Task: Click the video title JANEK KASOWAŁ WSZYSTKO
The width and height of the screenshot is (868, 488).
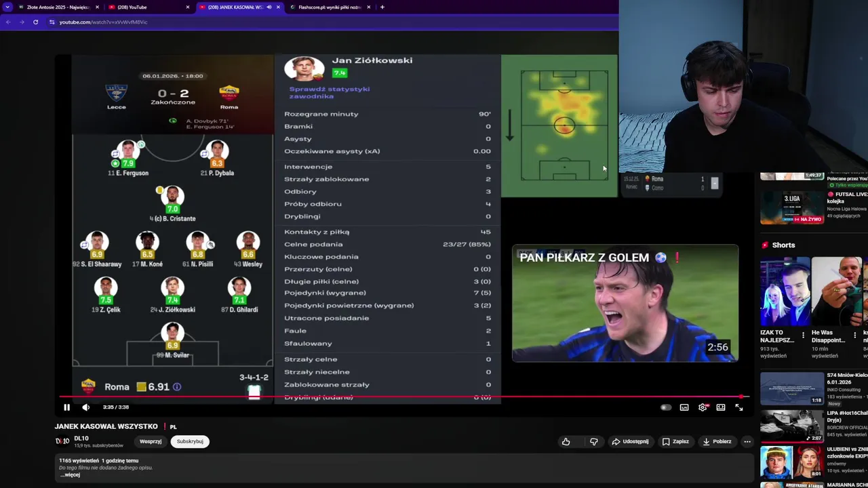Action: point(106,426)
